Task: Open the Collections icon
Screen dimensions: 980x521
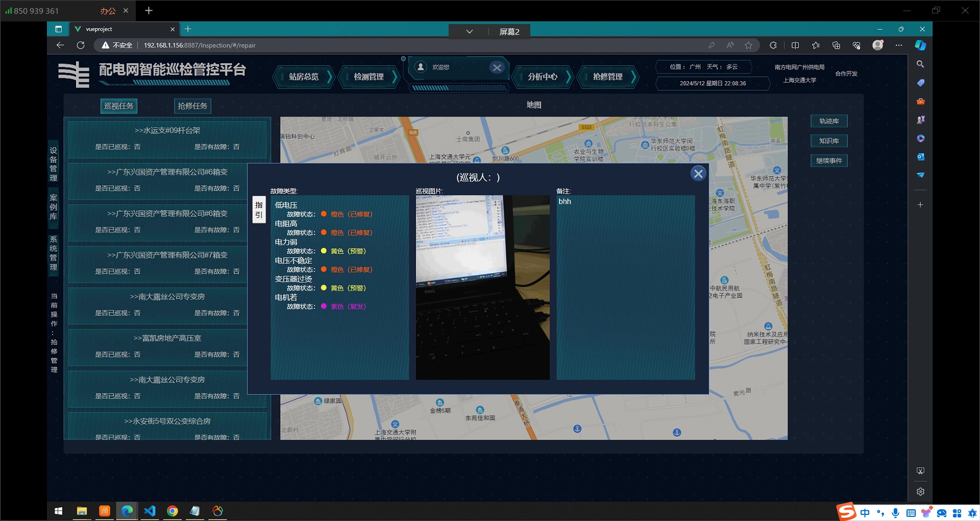Action: point(836,45)
